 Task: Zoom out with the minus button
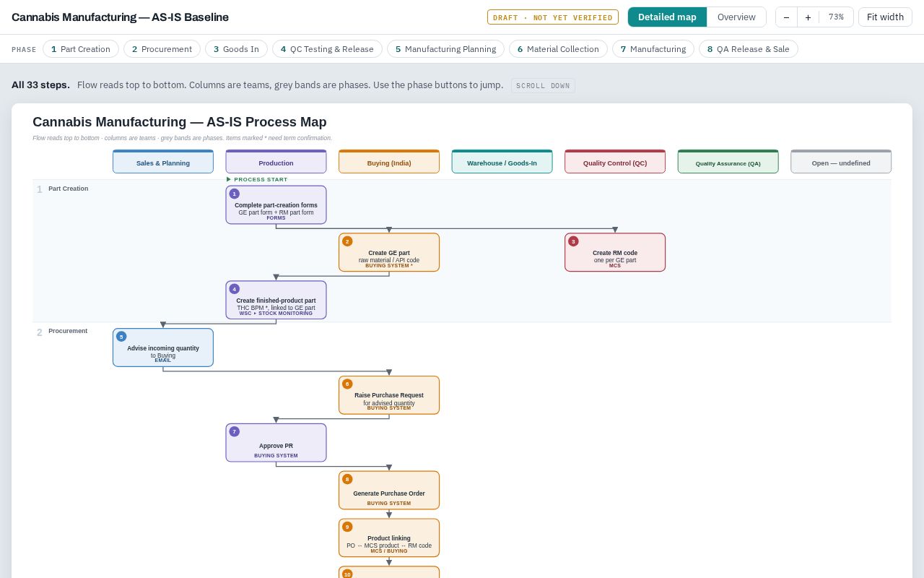786,17
